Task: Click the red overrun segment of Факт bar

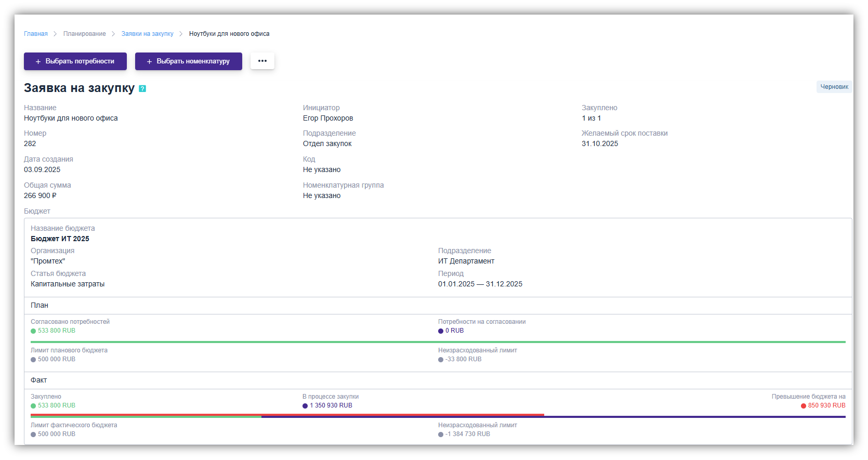Action: click(x=403, y=415)
